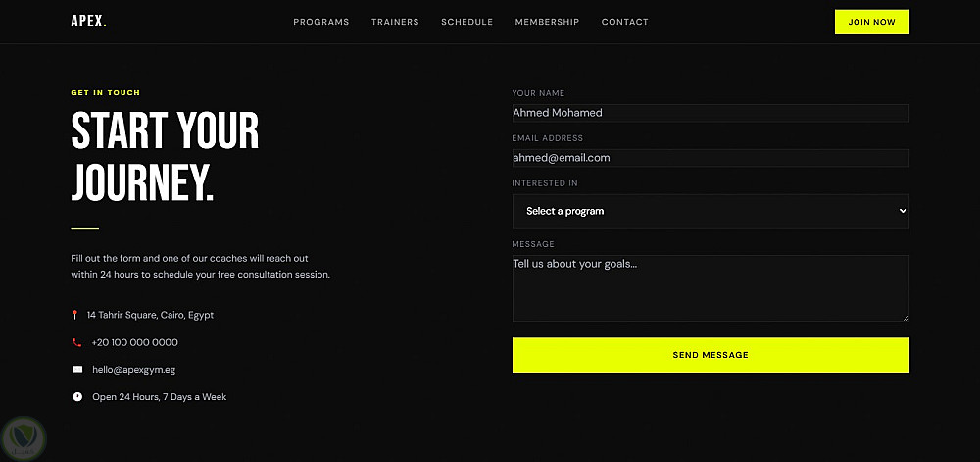The width and height of the screenshot is (980, 462).
Task: Click into the Email Address field
Action: click(710, 158)
